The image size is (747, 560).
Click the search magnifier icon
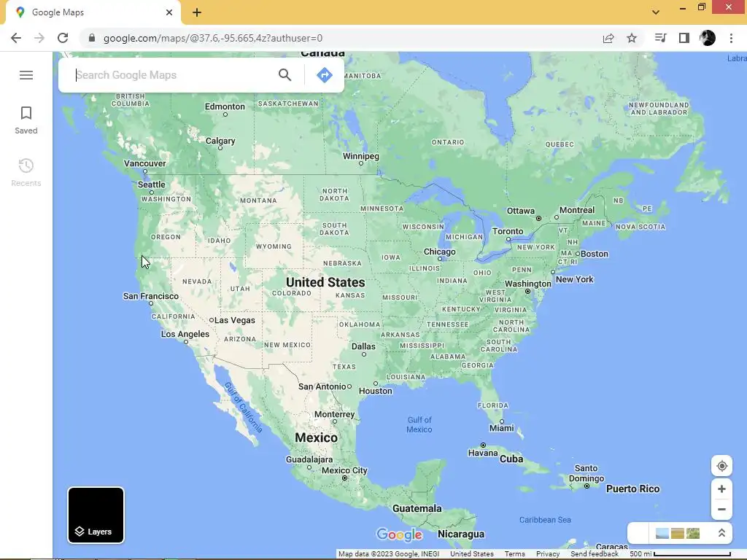[285, 75]
